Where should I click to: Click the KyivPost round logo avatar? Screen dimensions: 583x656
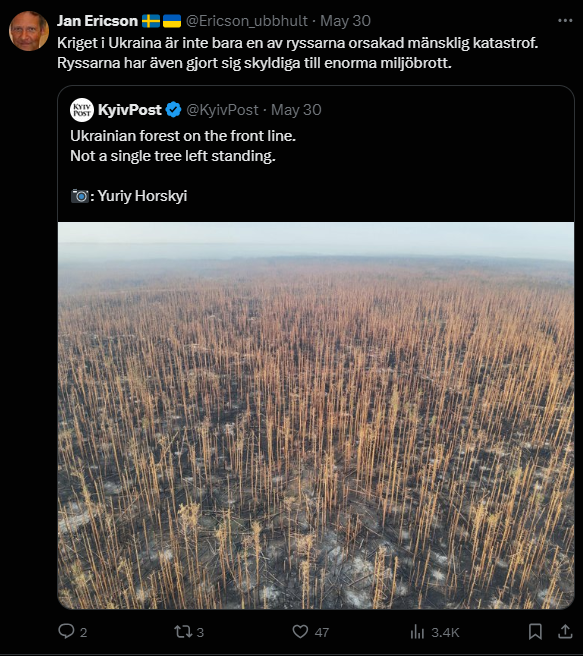(82, 110)
